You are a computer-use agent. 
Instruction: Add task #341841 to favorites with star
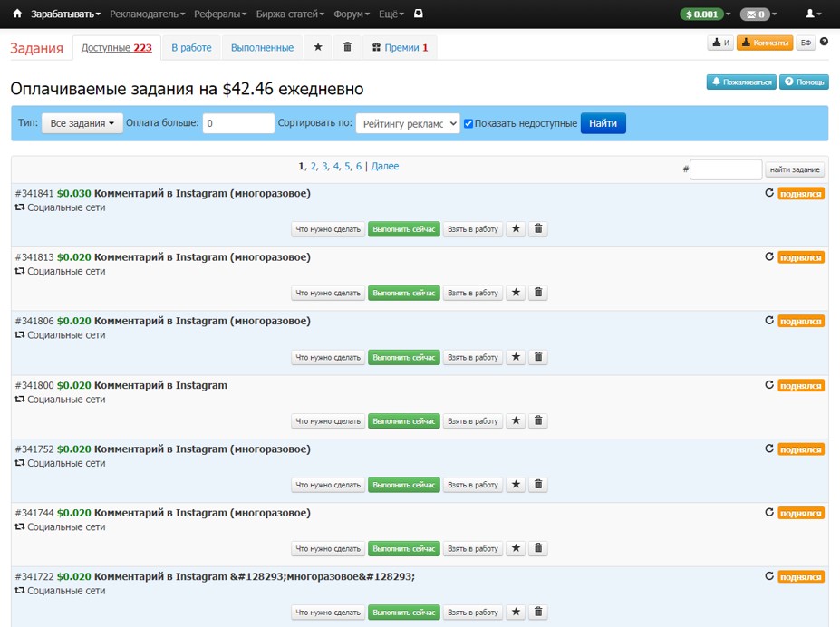click(x=516, y=228)
